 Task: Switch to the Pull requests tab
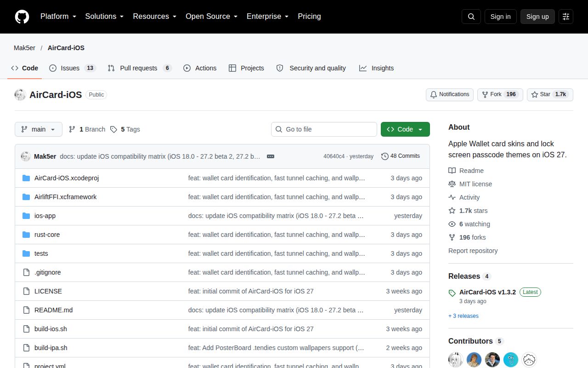click(140, 68)
